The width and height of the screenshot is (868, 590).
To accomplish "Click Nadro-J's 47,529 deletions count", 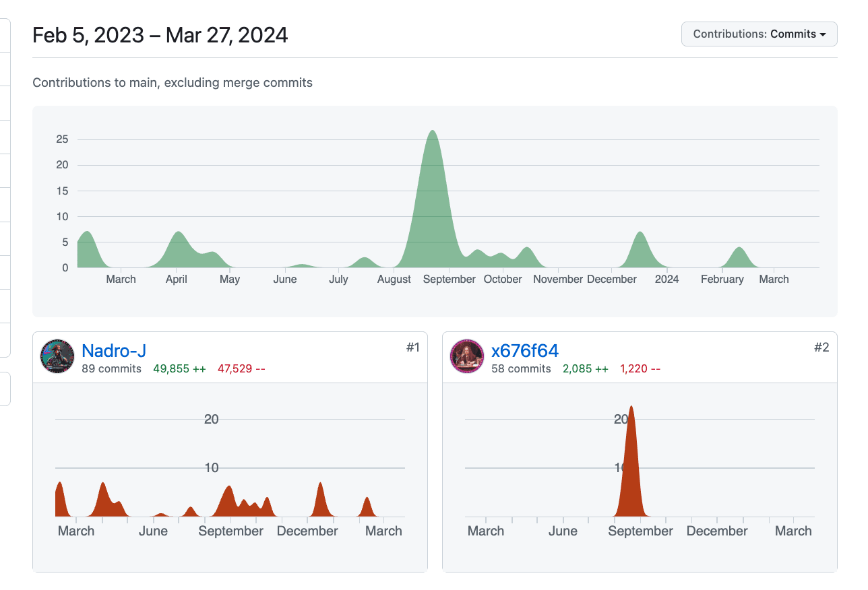I will click(x=241, y=368).
